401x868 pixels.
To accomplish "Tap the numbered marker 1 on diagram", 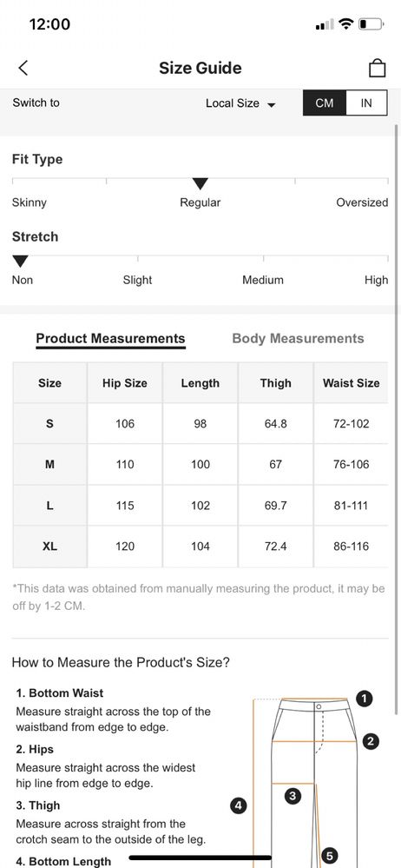I will 364,699.
